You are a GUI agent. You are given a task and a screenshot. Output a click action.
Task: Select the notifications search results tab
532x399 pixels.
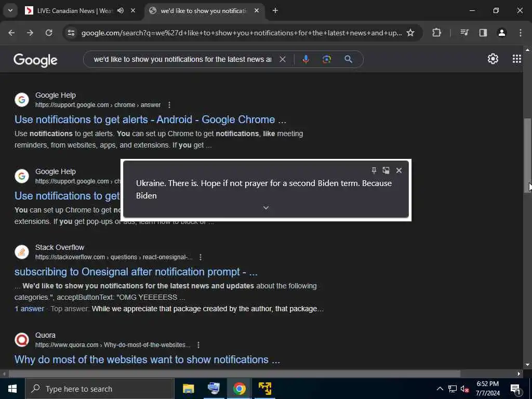pyautogui.click(x=204, y=11)
